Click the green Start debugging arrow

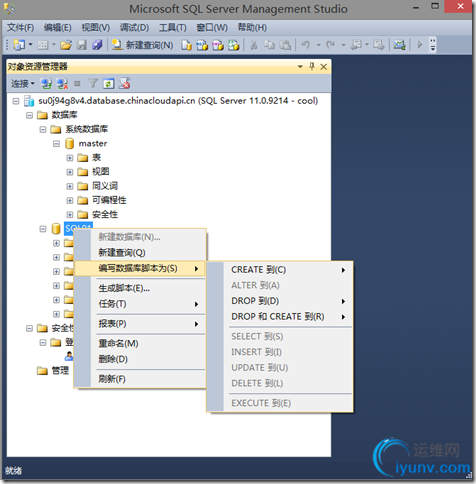(420, 44)
